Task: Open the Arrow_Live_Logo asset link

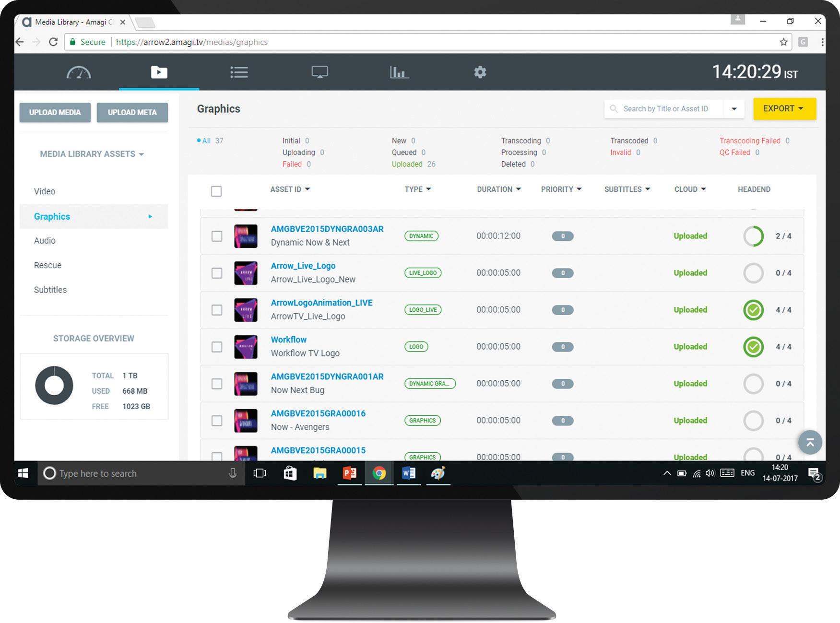Action: [303, 266]
